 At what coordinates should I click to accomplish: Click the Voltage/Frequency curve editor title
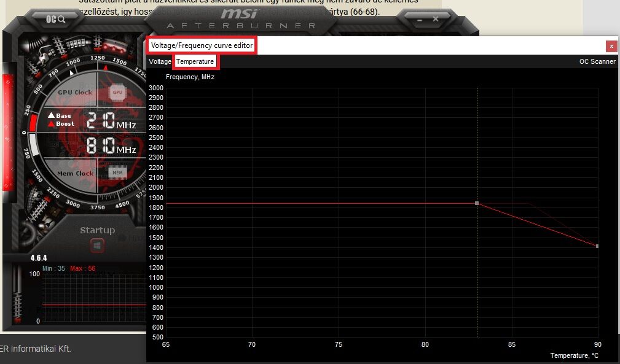(x=202, y=45)
